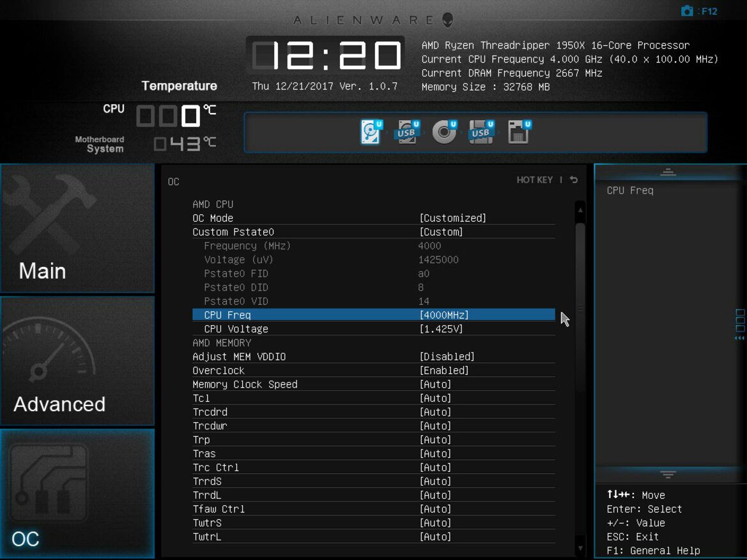Select the optical disc boot device icon
747x560 pixels.
click(445, 132)
